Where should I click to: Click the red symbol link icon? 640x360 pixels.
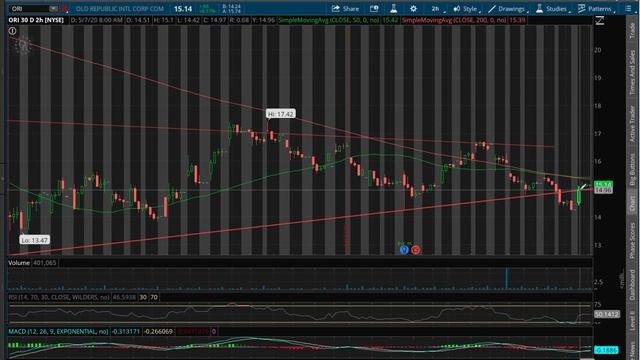tap(64, 9)
